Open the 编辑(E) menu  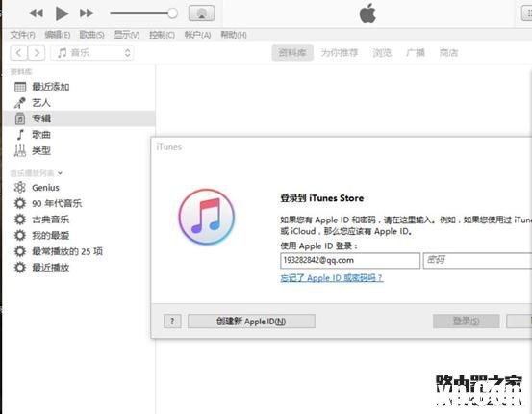(58, 35)
